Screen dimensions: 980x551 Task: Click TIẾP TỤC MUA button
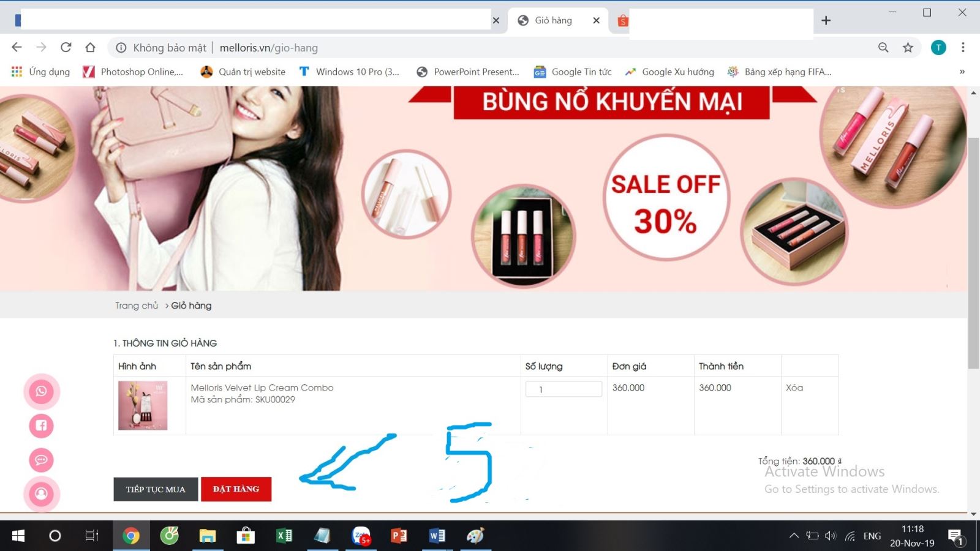pyautogui.click(x=156, y=489)
